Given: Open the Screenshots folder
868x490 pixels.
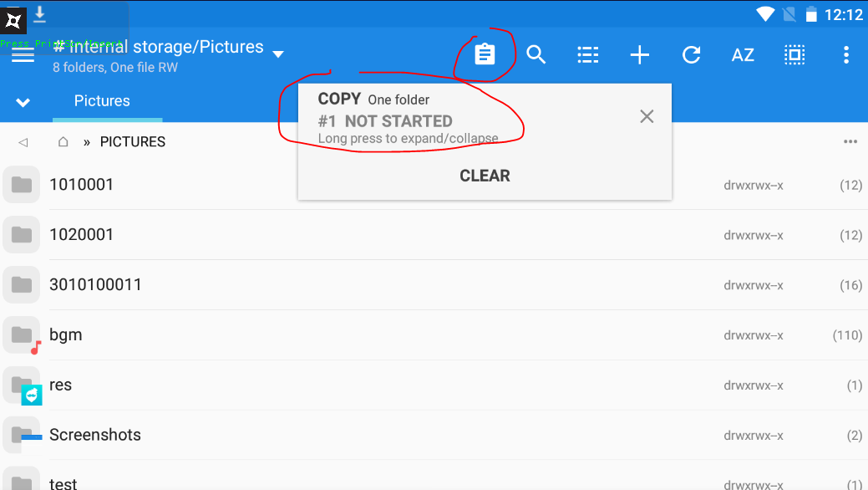Looking at the screenshot, I should [x=95, y=435].
